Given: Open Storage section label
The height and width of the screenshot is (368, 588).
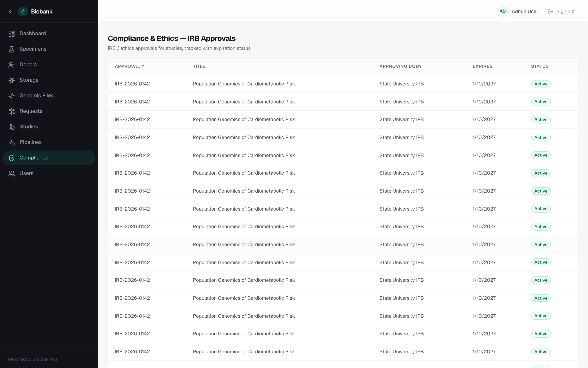Looking at the screenshot, I should 29,80.
